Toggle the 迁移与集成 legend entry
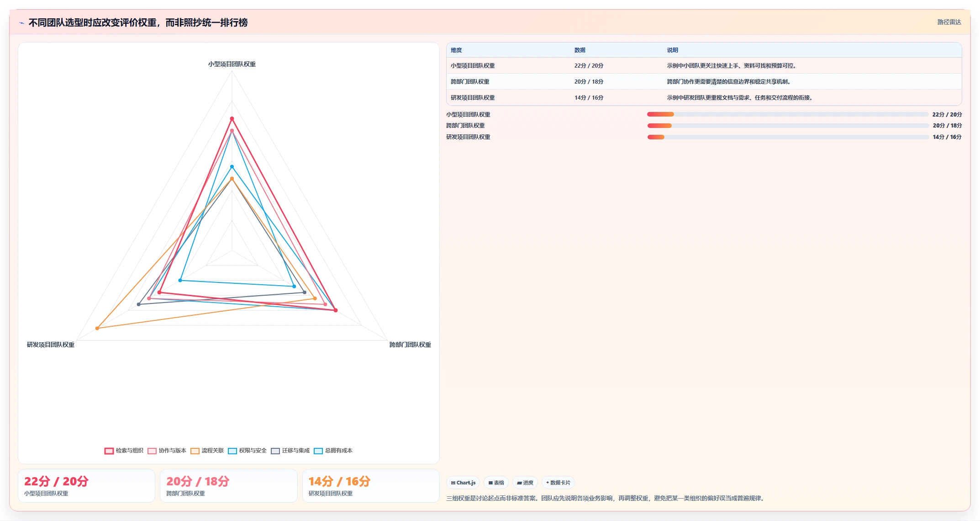The image size is (980, 521). point(290,451)
